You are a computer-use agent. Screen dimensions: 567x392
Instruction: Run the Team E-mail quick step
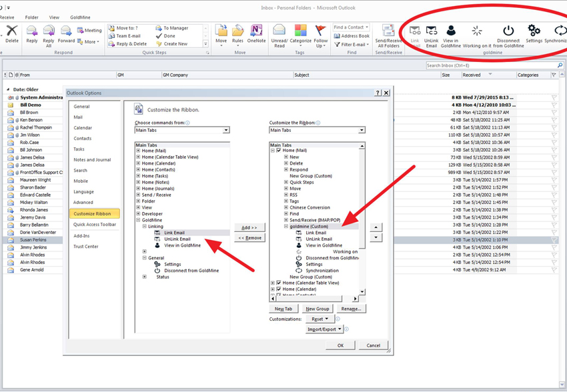pyautogui.click(x=125, y=36)
